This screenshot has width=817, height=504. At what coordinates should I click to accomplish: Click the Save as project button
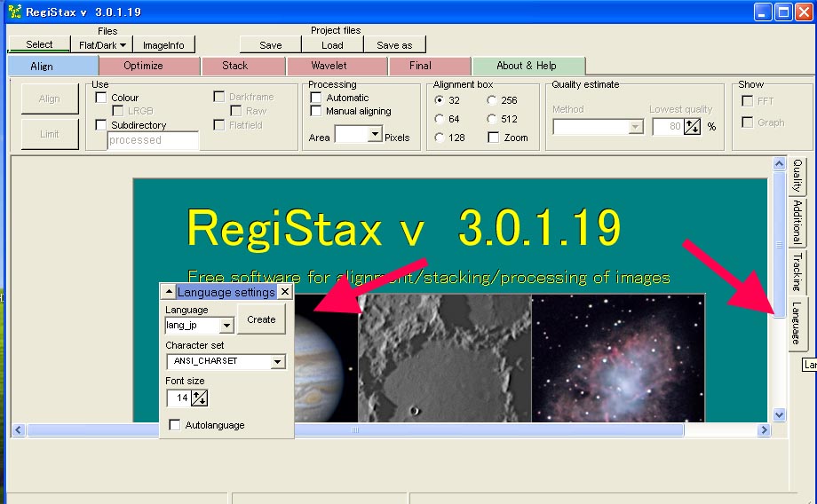tap(394, 45)
